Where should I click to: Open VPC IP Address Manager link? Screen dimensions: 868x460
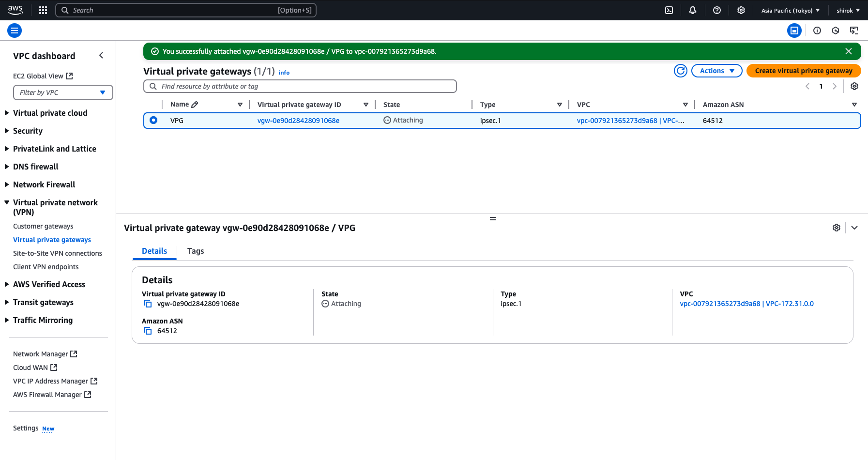(55, 381)
